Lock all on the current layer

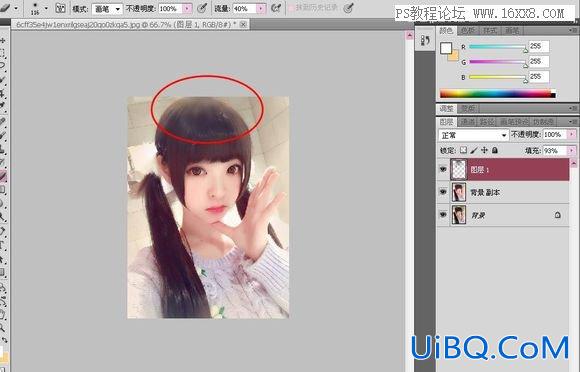point(495,150)
